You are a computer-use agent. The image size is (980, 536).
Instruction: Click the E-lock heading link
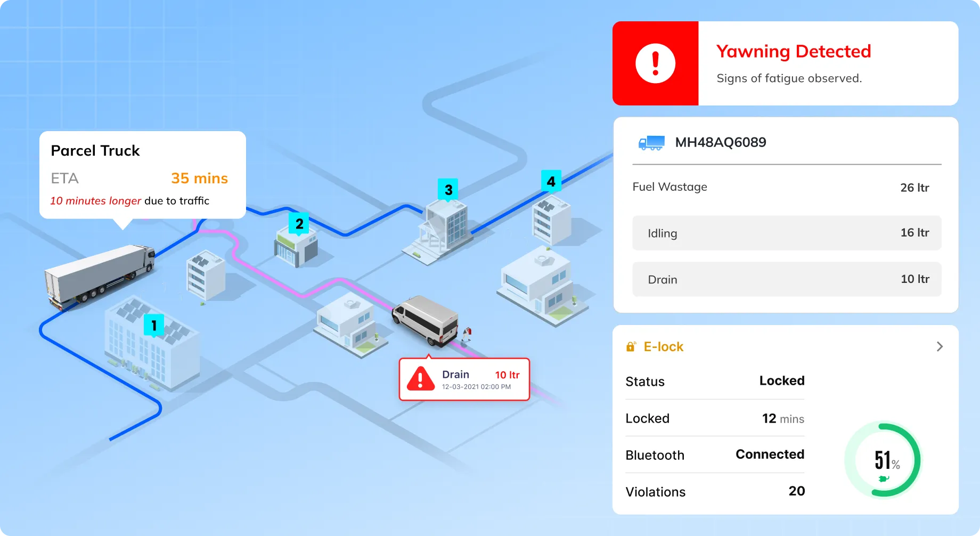[x=663, y=347]
